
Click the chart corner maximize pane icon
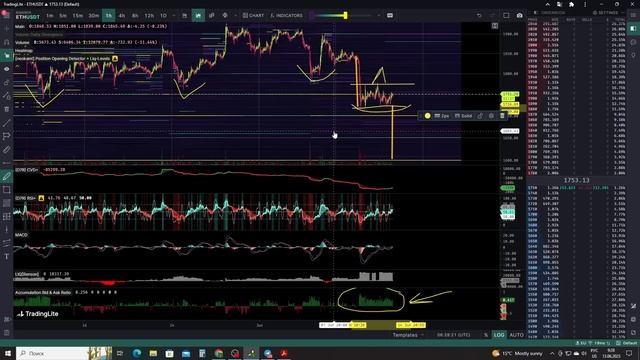[495, 26]
